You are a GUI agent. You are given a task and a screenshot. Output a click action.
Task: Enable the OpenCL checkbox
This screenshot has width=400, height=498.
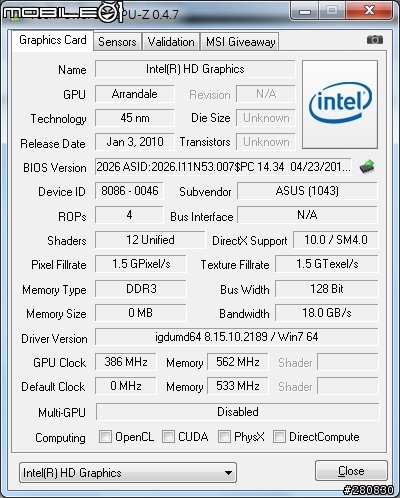105,436
